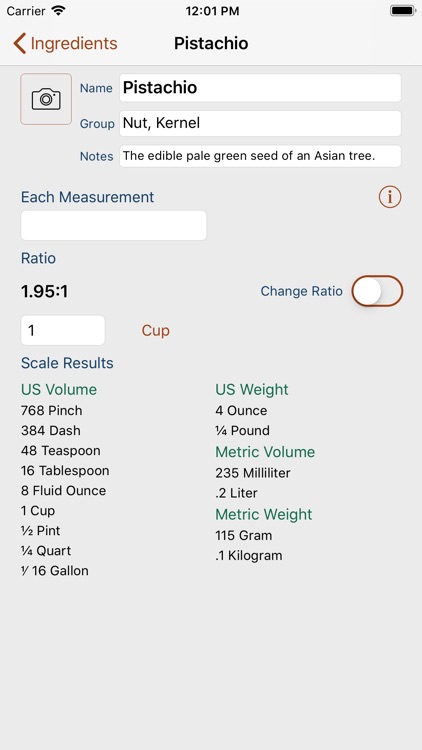This screenshot has height=750, width=422.
Task: Select the Group field Nut, Kernel
Action: (x=260, y=123)
